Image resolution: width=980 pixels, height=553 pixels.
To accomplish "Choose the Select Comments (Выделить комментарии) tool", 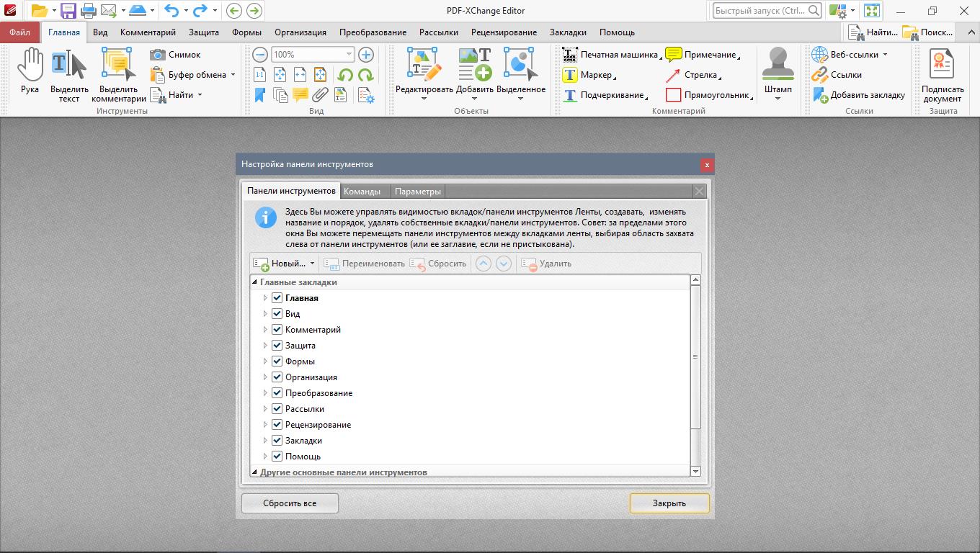I will tap(119, 75).
